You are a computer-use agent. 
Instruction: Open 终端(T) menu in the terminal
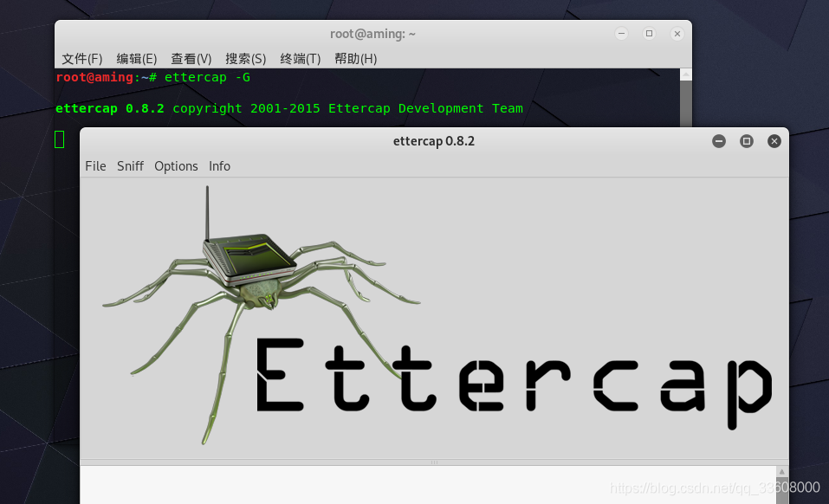coord(301,58)
